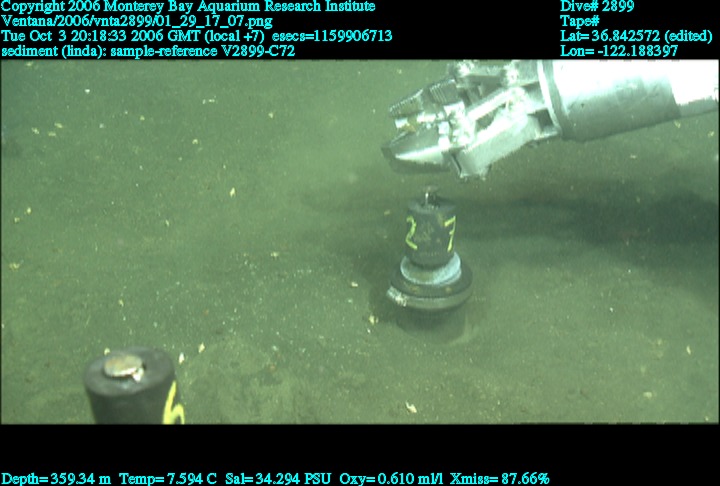The height and width of the screenshot is (486, 720).
Task: Click the 'Temp=7.594 C' readout
Action: (x=168, y=479)
